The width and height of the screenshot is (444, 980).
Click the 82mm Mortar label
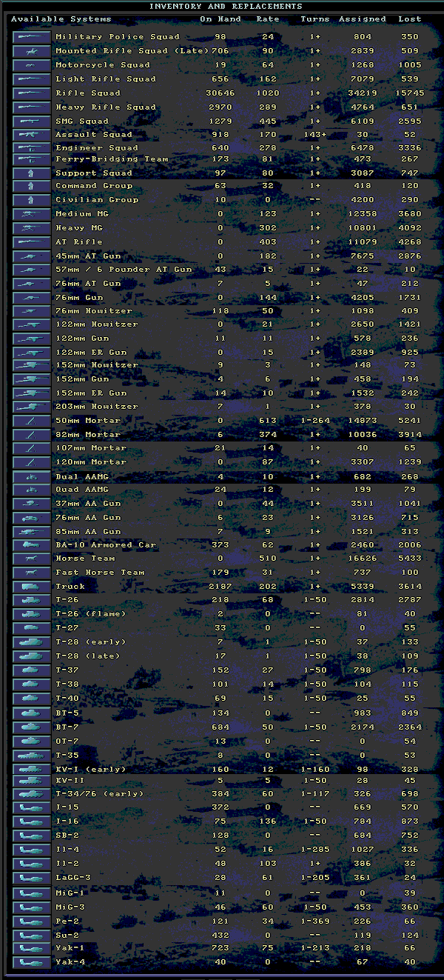pos(87,435)
